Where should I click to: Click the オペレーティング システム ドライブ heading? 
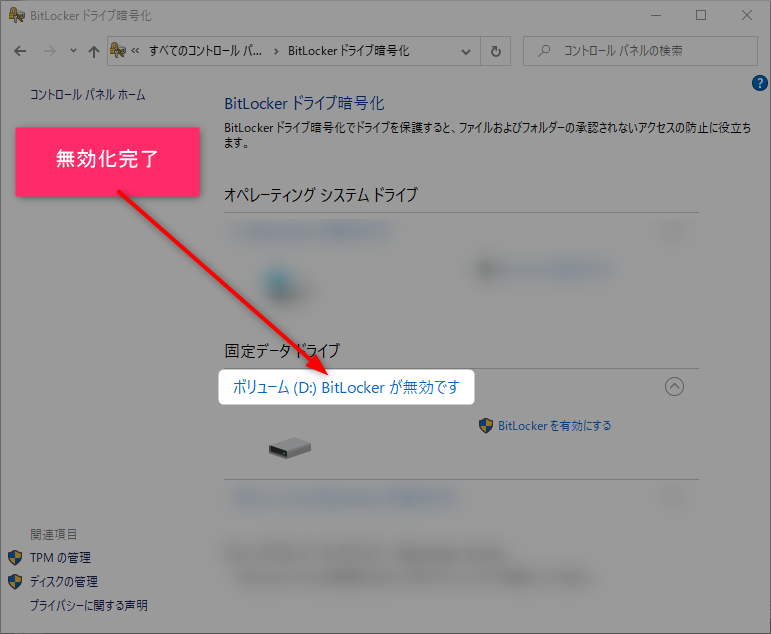click(321, 195)
